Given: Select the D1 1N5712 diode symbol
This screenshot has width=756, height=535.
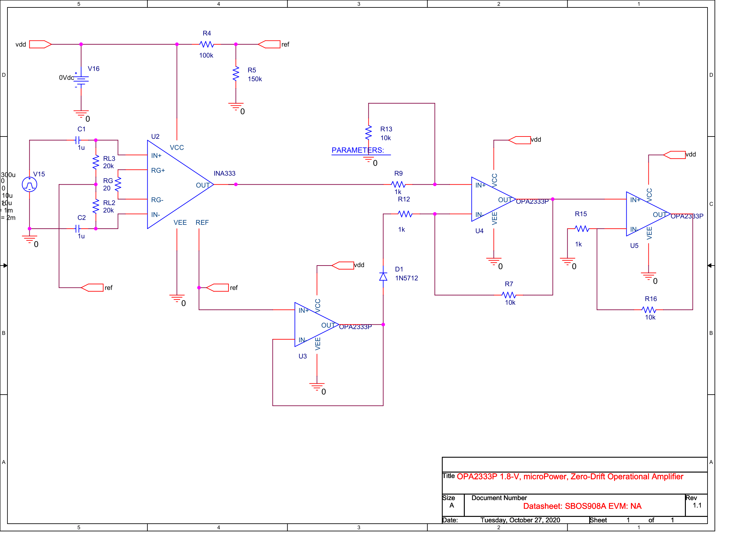Looking at the screenshot, I should 383,277.
